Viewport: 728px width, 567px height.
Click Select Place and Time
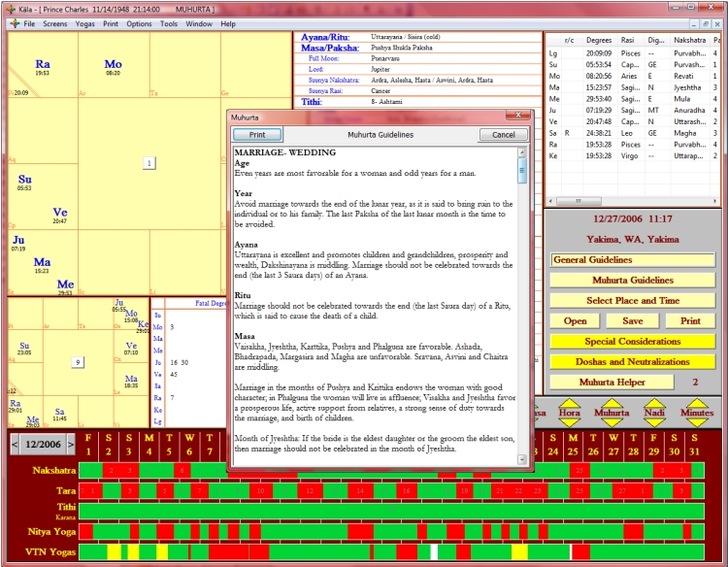point(633,300)
